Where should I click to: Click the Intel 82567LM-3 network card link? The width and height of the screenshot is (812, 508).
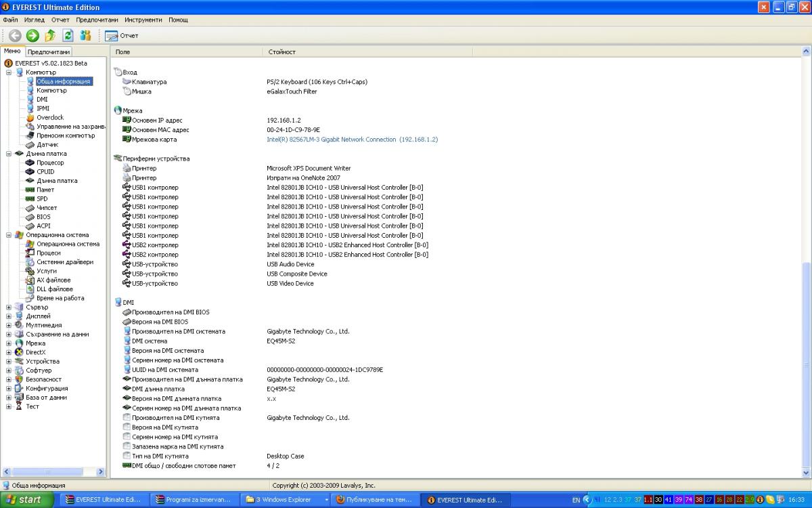click(x=352, y=140)
